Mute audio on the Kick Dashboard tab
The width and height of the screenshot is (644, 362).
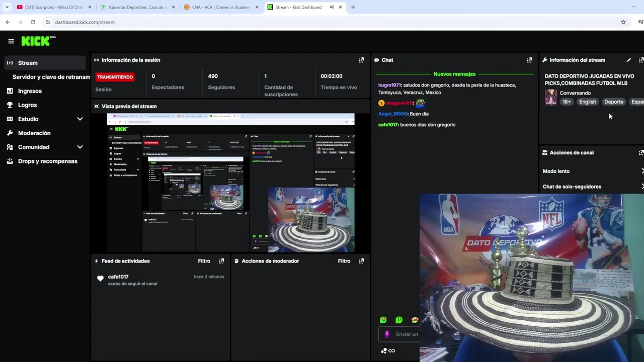(x=332, y=7)
